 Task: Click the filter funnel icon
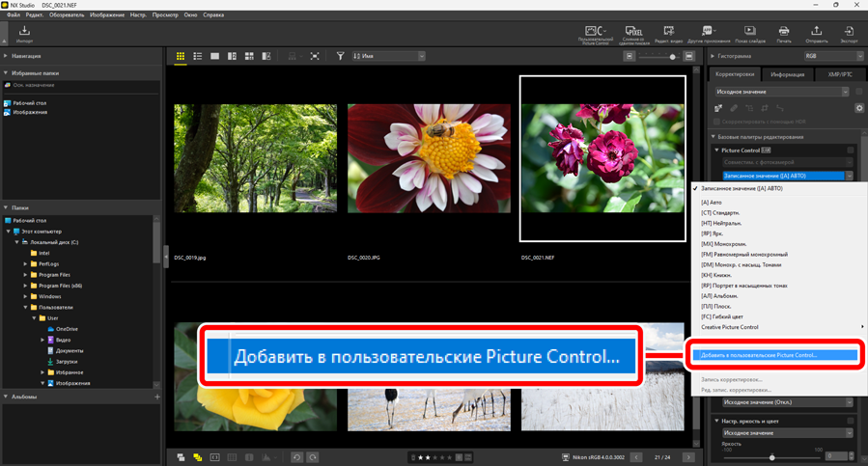pos(340,57)
